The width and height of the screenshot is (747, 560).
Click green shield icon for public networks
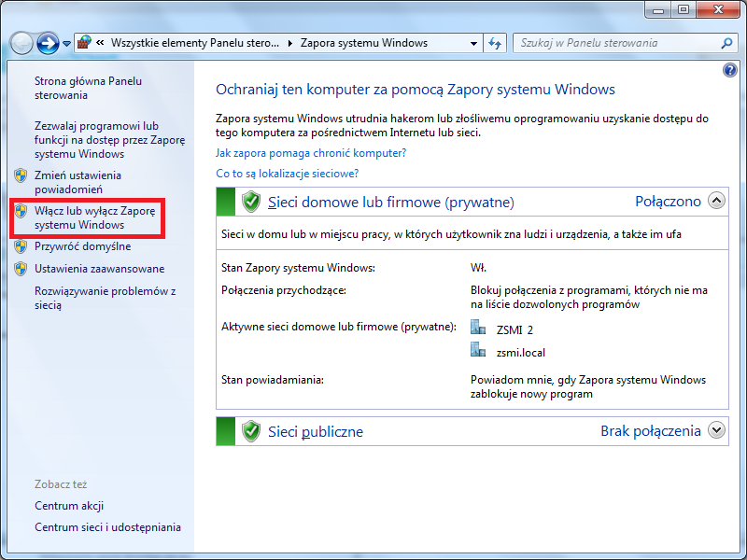pyautogui.click(x=251, y=431)
